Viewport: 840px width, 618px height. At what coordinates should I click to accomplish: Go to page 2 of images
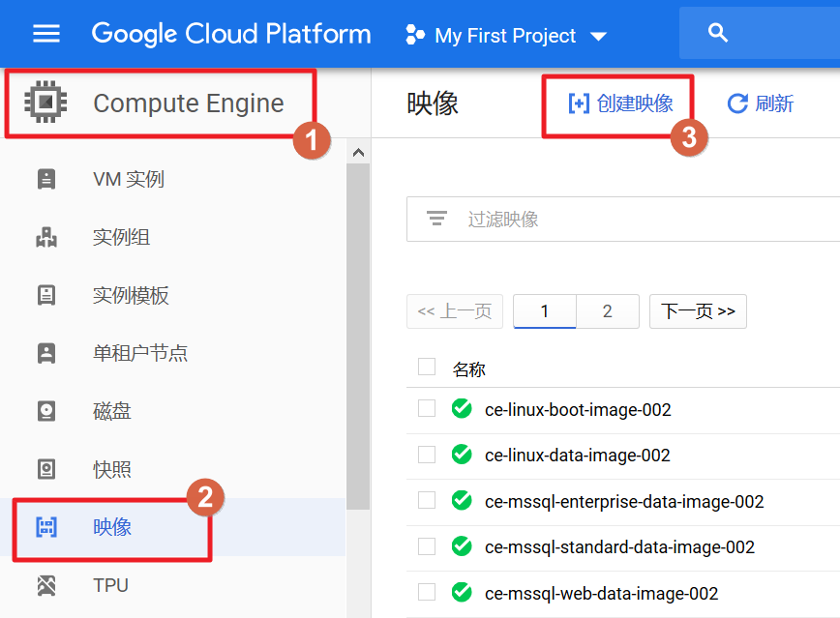607,311
